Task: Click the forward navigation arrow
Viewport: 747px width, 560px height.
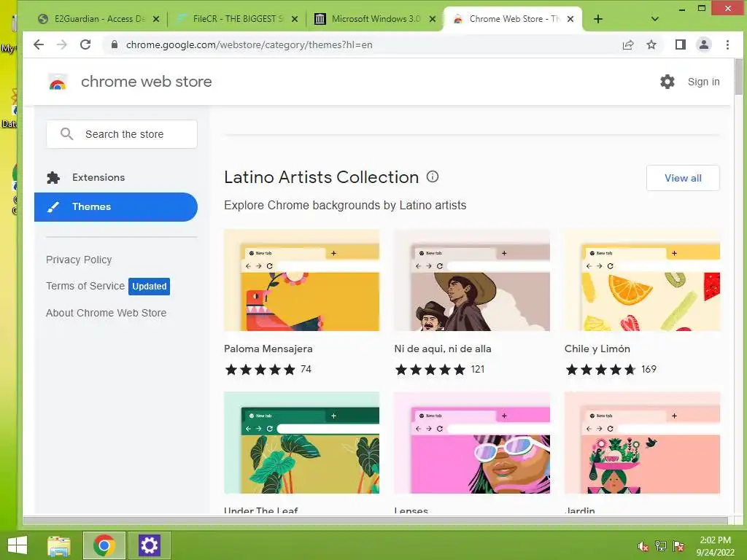Action: 62,44
